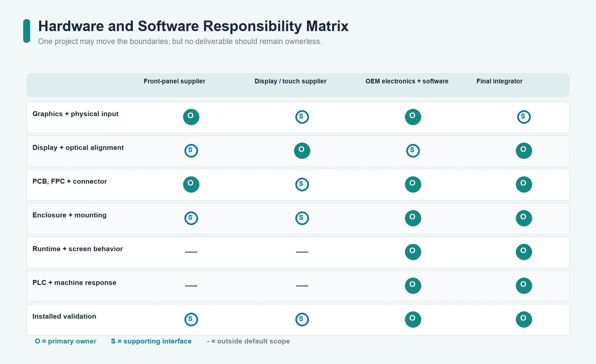Click the O marker for Graphics + physical input under Front-panel supplier
596x364 pixels.
(191, 117)
